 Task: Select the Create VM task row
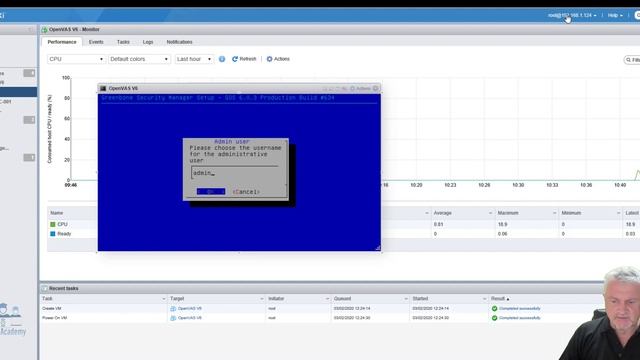pos(322,309)
